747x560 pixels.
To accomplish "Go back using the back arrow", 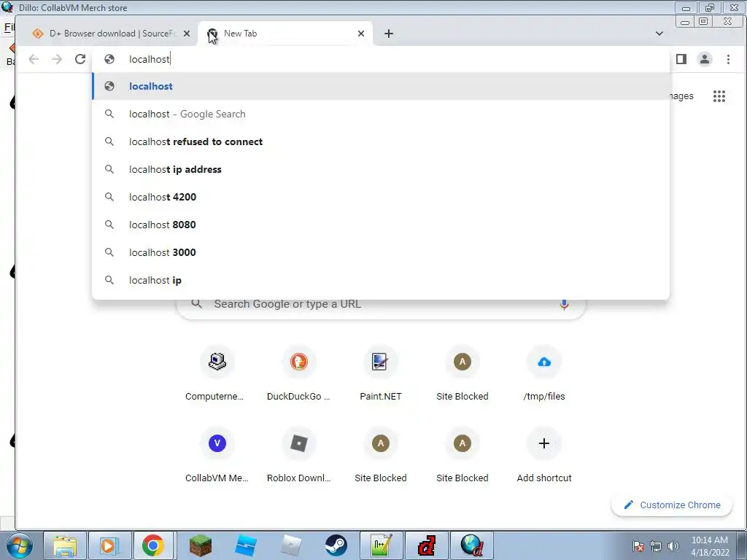I will pyautogui.click(x=34, y=59).
